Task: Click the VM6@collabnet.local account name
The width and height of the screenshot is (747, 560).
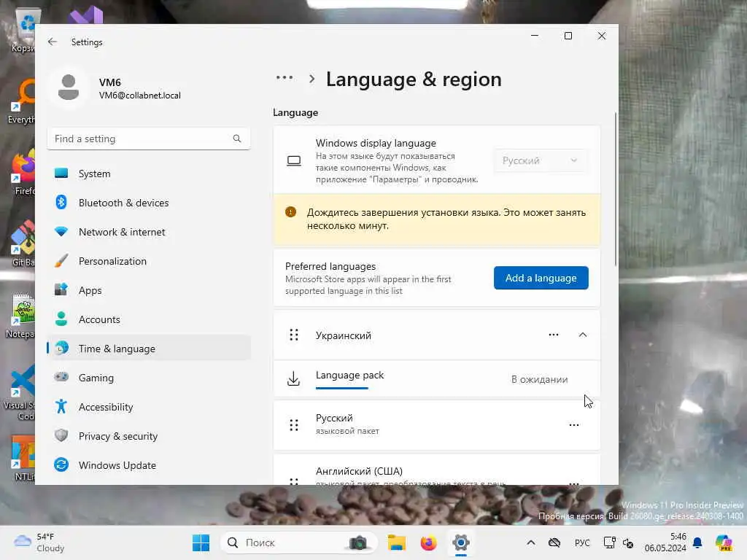Action: (x=139, y=96)
